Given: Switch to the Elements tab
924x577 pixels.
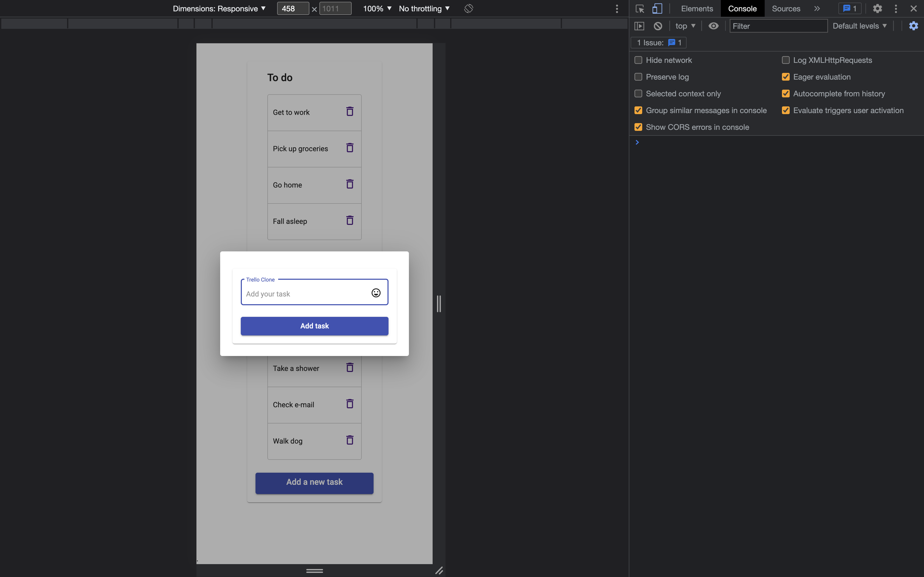Looking at the screenshot, I should click(x=696, y=8).
